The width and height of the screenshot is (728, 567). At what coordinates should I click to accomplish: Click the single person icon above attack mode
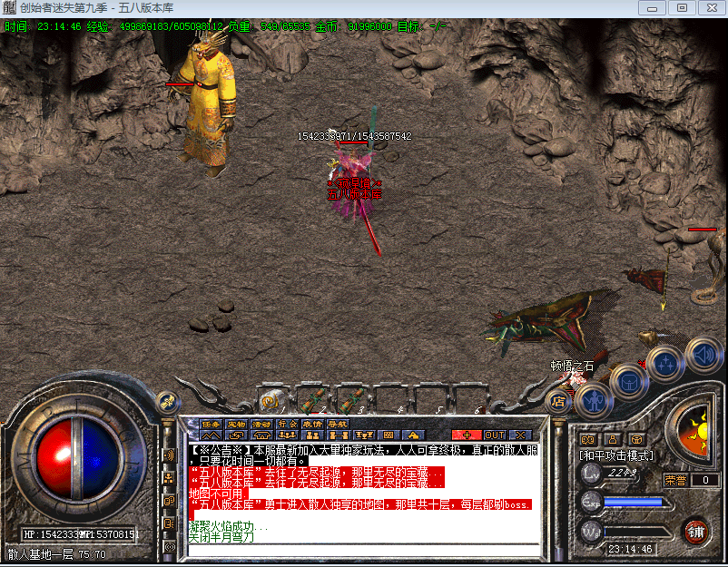[613, 439]
